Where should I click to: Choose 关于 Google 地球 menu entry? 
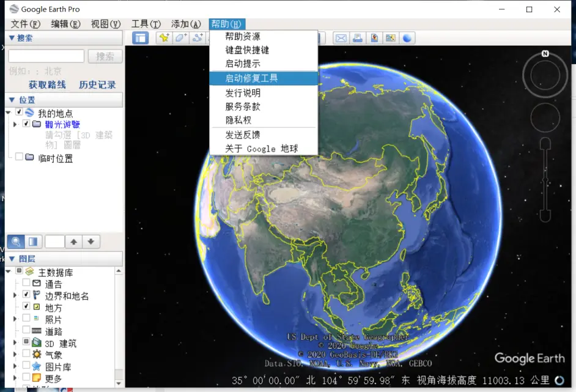click(x=264, y=149)
